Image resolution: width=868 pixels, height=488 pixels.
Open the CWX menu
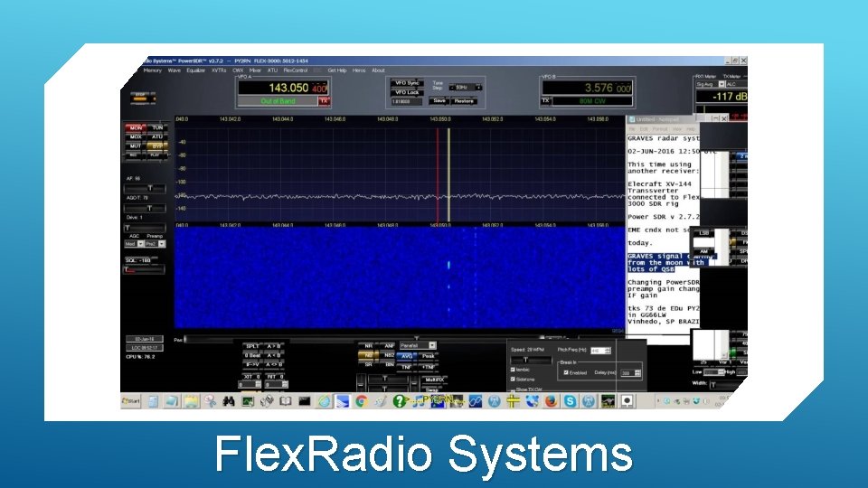238,70
